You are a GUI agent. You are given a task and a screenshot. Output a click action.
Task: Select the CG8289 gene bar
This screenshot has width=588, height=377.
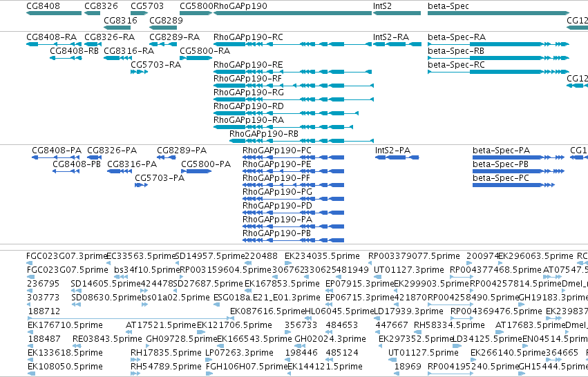coord(163,28)
